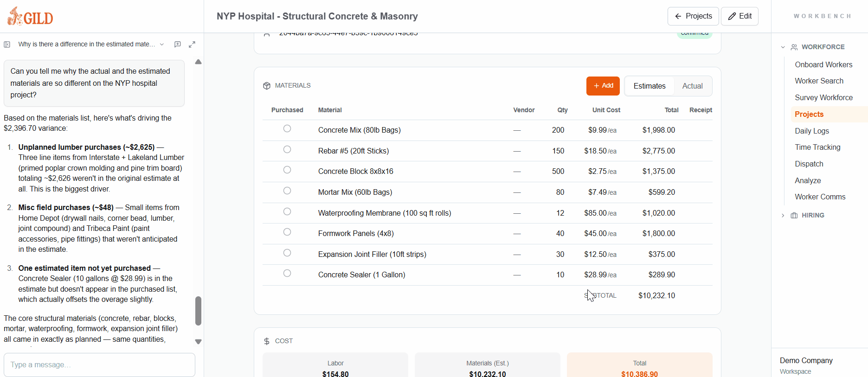The width and height of the screenshot is (868, 377).
Task: Mark Formwork Panels (4x8) as purchased
Action: coord(287,232)
